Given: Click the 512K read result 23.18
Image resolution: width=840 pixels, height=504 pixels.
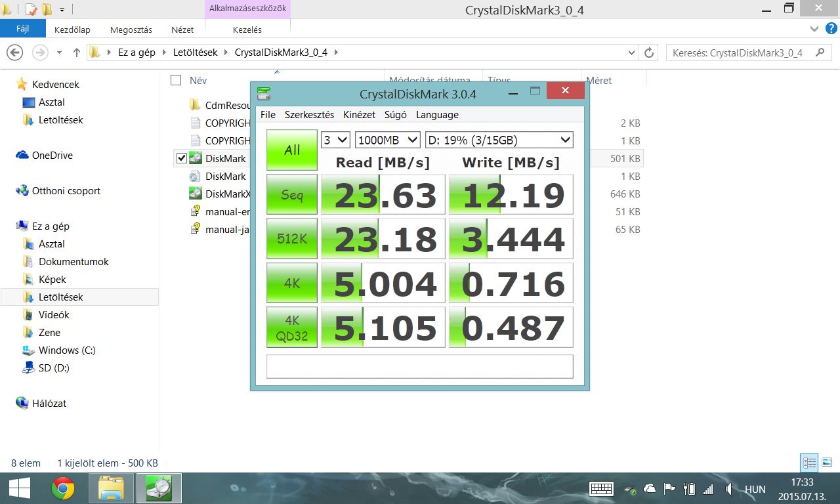Looking at the screenshot, I should (383, 239).
